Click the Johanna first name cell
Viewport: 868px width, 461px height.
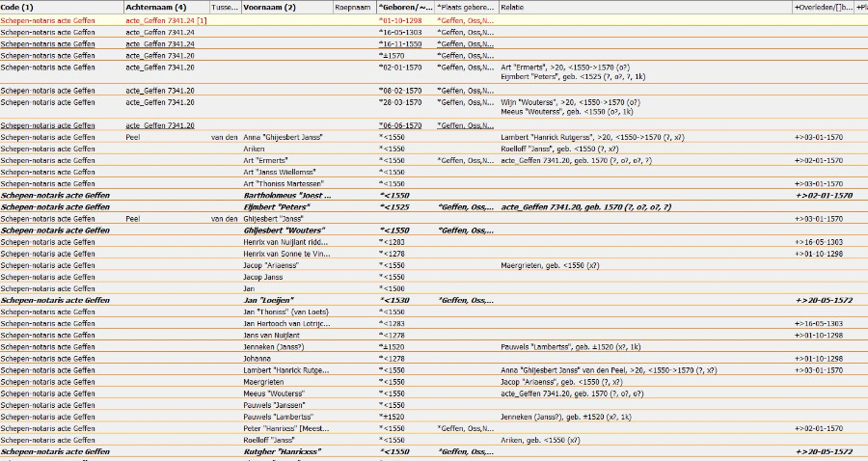coord(258,358)
